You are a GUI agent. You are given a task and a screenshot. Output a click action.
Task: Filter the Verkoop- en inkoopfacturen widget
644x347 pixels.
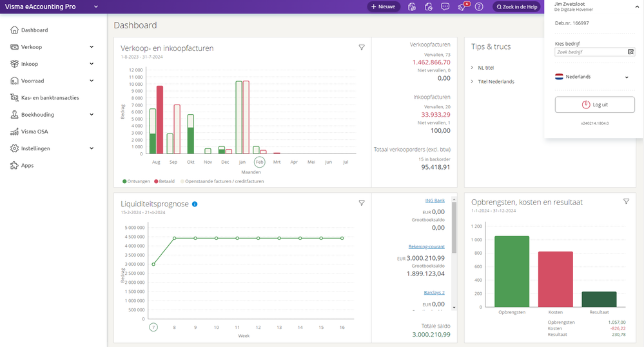click(362, 47)
